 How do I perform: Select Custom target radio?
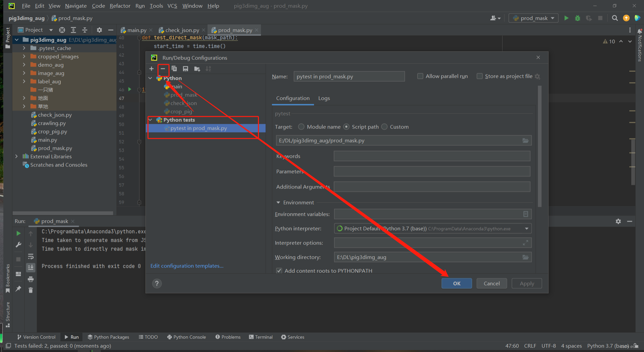click(384, 127)
